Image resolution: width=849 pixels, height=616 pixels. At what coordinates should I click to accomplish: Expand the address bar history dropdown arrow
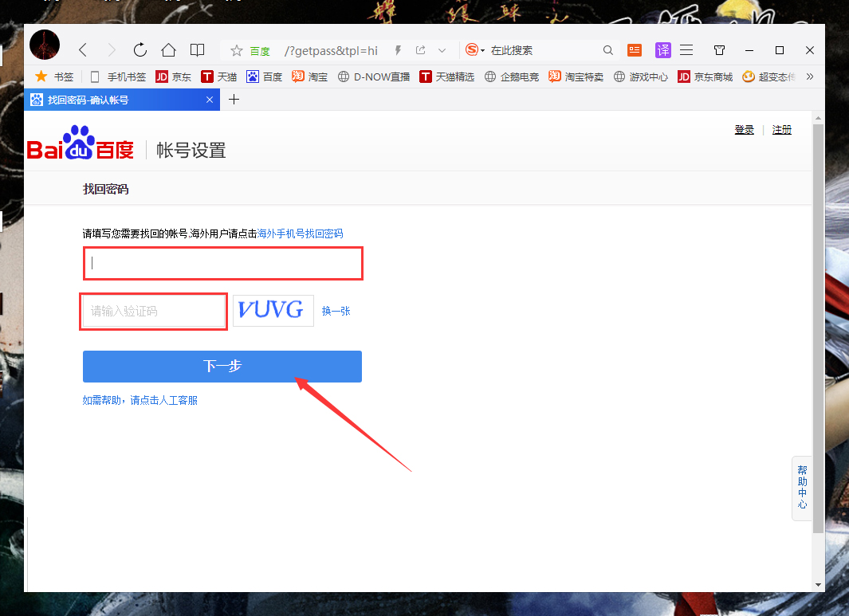coord(442,49)
